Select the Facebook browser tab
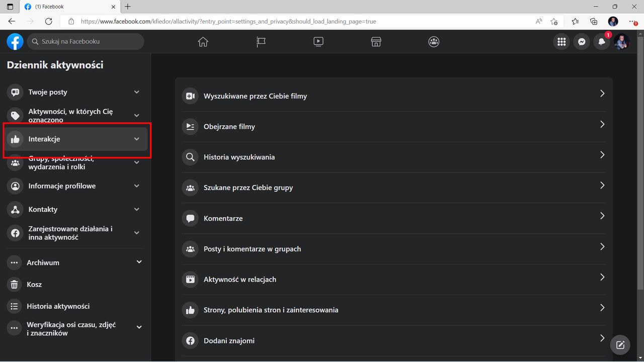644x362 pixels. pos(69,7)
